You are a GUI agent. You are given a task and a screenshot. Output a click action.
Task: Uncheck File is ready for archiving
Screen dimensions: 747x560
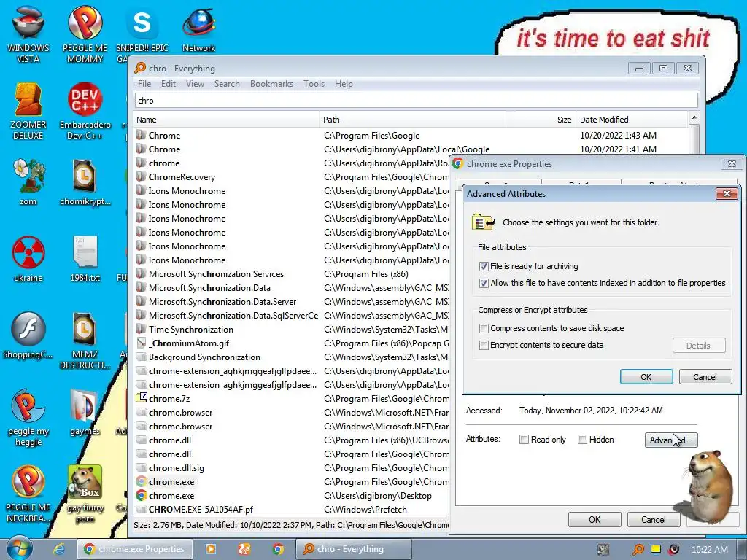pyautogui.click(x=484, y=266)
